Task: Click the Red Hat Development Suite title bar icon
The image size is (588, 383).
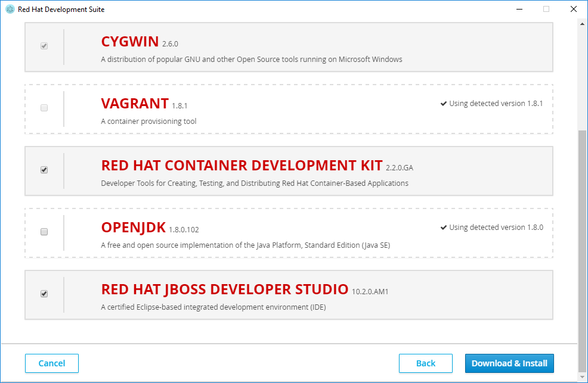Action: coord(10,10)
